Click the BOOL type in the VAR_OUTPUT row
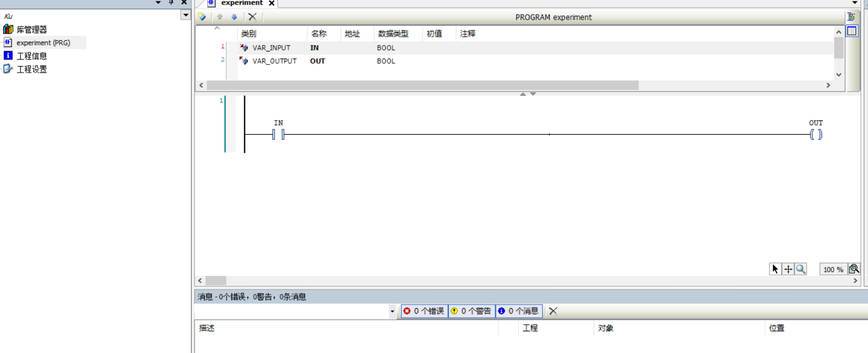868x353 pixels. [x=386, y=61]
